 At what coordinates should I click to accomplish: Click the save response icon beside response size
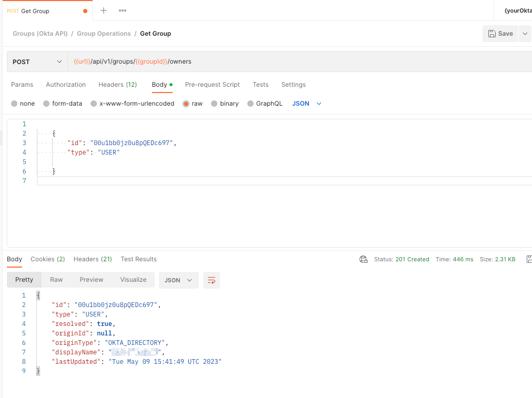pyautogui.click(x=528, y=259)
